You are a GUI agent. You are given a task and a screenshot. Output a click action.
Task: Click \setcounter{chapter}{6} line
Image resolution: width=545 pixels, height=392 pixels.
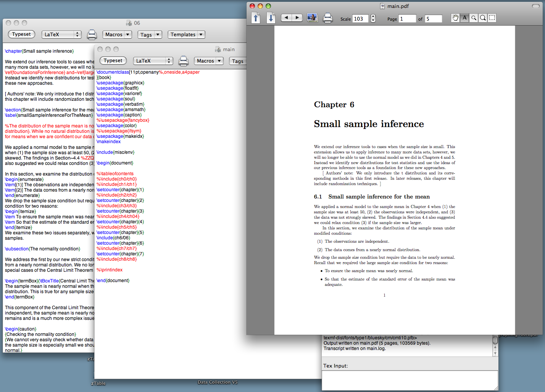pyautogui.click(x=120, y=243)
